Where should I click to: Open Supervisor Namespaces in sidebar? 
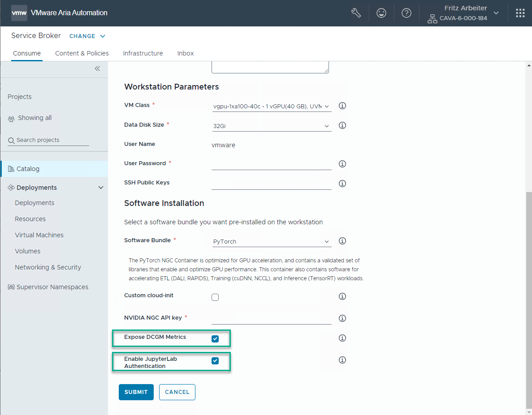(52, 287)
